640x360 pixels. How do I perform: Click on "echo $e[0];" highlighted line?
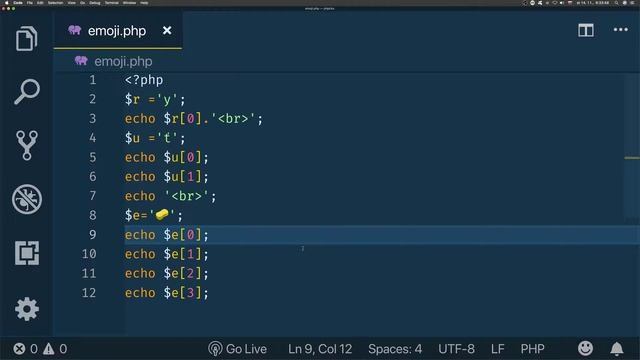click(x=167, y=235)
